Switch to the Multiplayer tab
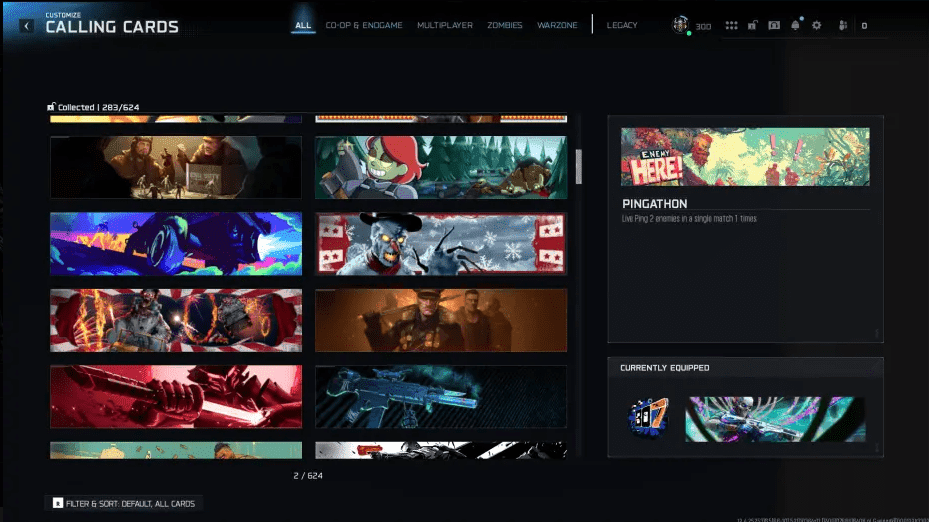This screenshot has width=929, height=522. click(x=444, y=25)
